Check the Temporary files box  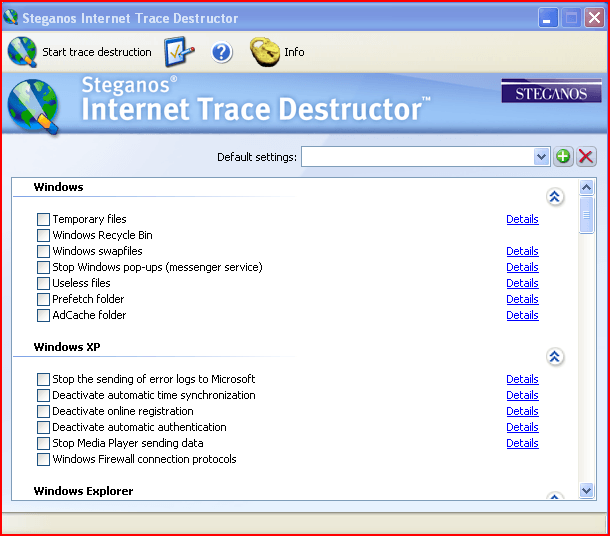[x=43, y=219]
